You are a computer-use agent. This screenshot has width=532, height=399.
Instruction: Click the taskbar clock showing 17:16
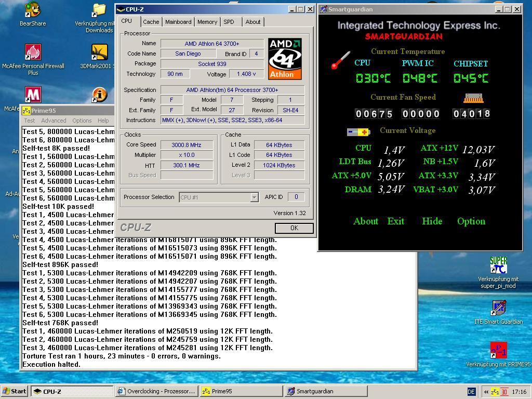(x=519, y=392)
